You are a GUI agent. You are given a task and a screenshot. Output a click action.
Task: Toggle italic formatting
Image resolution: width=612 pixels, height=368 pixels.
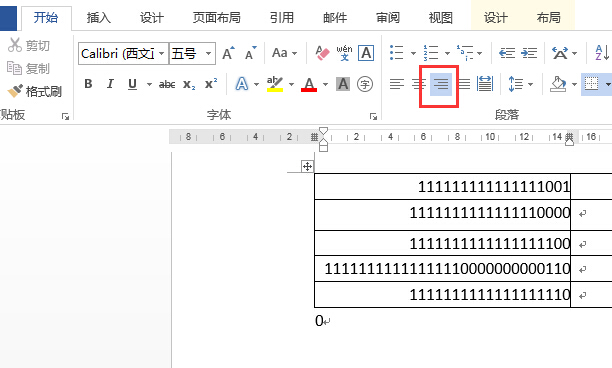(x=110, y=84)
